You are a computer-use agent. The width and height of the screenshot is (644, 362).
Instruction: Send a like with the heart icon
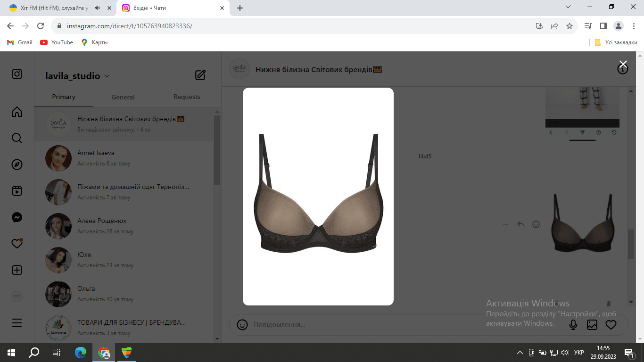pyautogui.click(x=611, y=325)
